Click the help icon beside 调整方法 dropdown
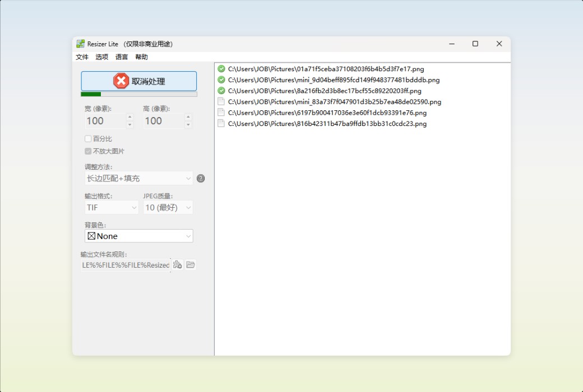The width and height of the screenshot is (583, 392). coord(201,178)
